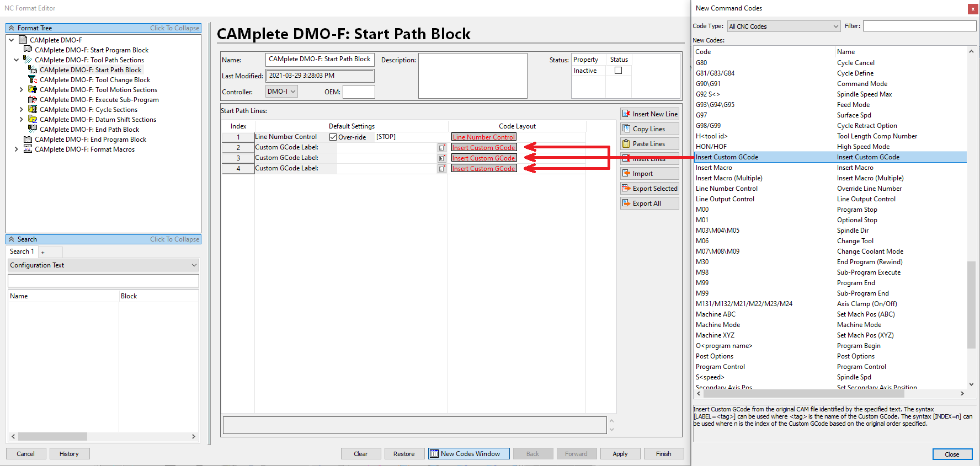Open label editor icon for row 3
Image resolution: width=980 pixels, height=466 pixels.
(442, 158)
